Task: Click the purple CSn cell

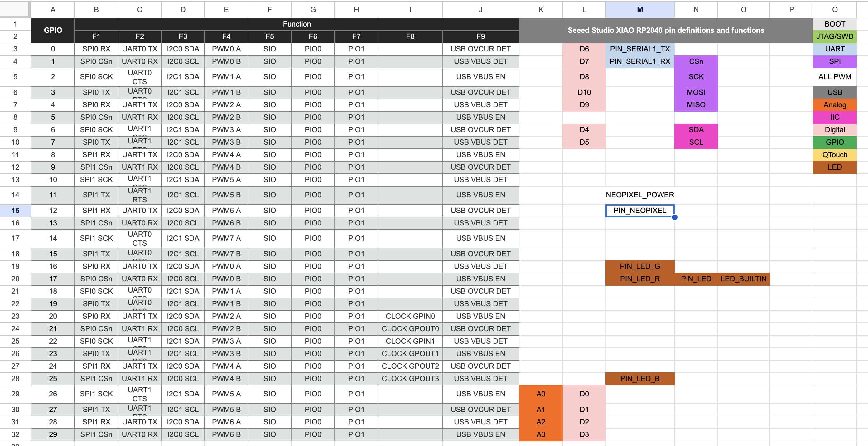Action: tap(696, 62)
